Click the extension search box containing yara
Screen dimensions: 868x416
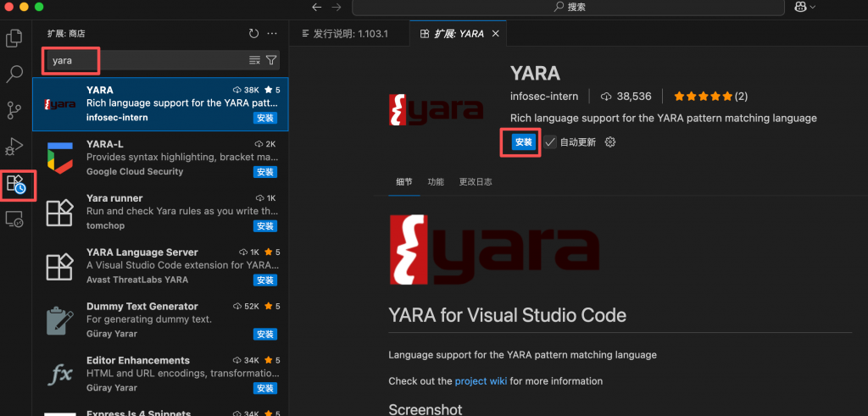pos(144,60)
